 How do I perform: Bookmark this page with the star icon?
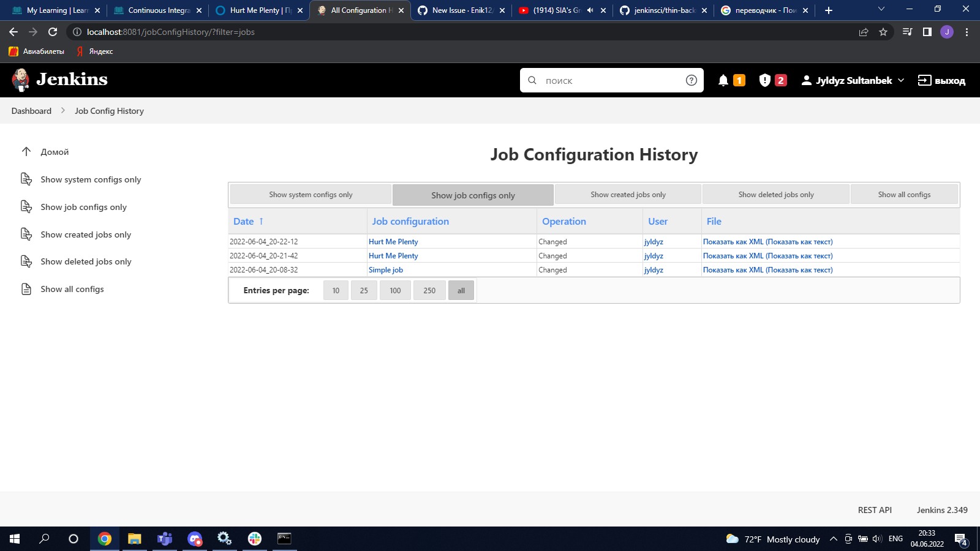883,32
